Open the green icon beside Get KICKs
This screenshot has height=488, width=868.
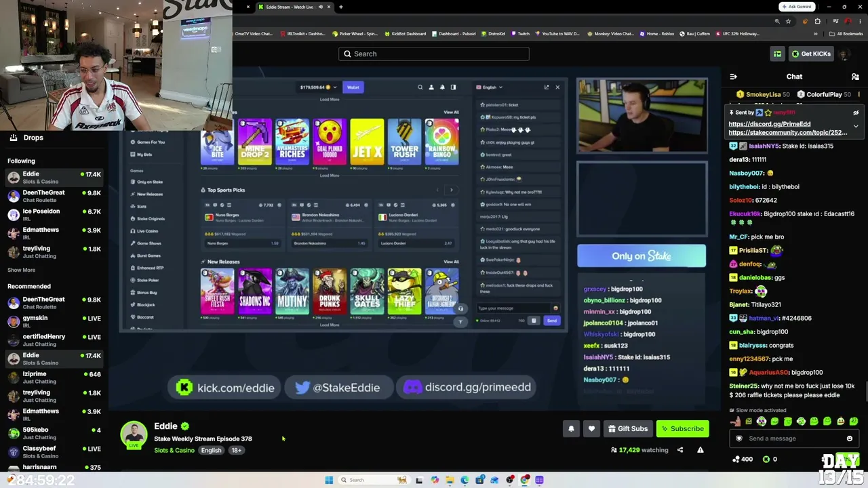click(778, 54)
